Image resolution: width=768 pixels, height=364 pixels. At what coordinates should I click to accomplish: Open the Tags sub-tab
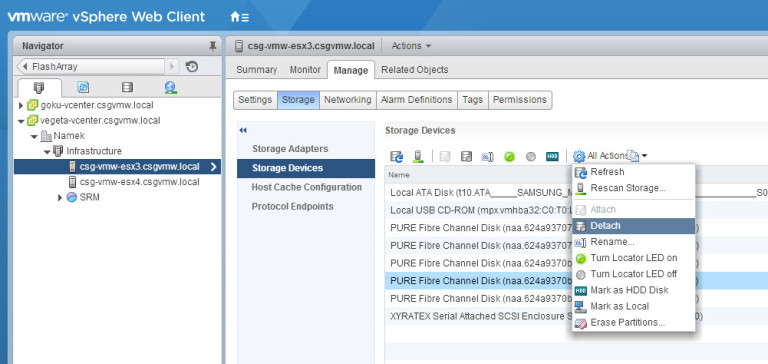pos(473,100)
